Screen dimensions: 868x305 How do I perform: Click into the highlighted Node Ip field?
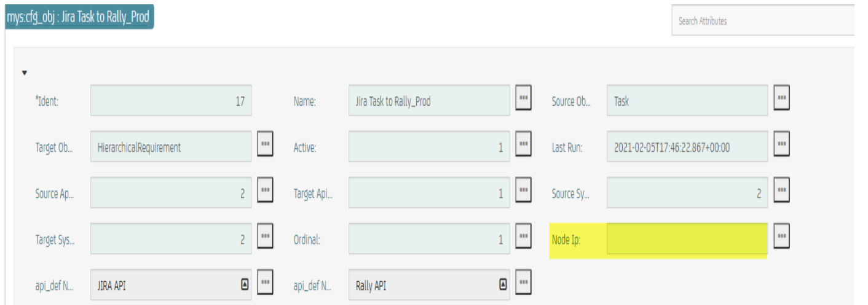coord(687,239)
